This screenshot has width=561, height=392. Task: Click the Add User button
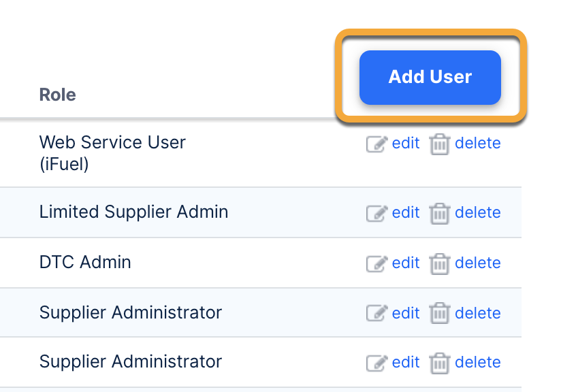point(430,77)
